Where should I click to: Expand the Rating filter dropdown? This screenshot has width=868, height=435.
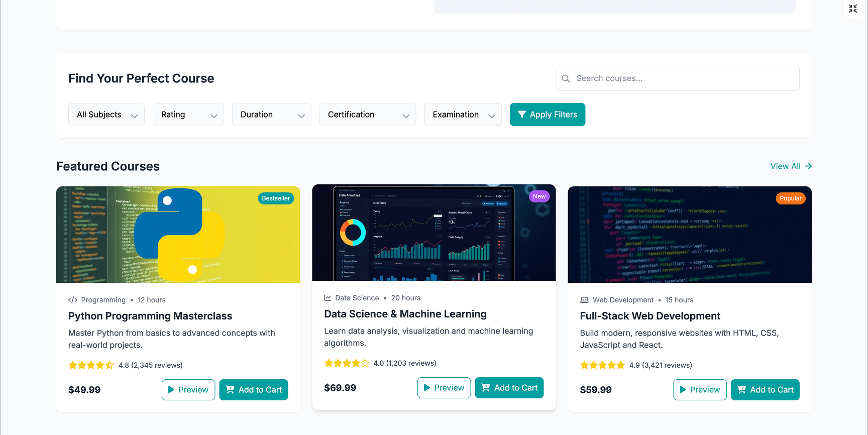[188, 115]
